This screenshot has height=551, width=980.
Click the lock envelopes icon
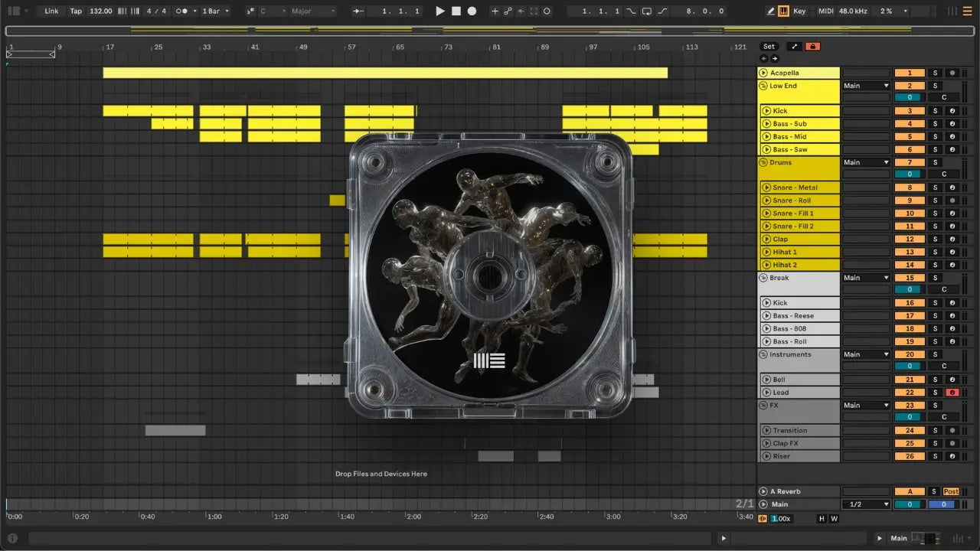(812, 47)
